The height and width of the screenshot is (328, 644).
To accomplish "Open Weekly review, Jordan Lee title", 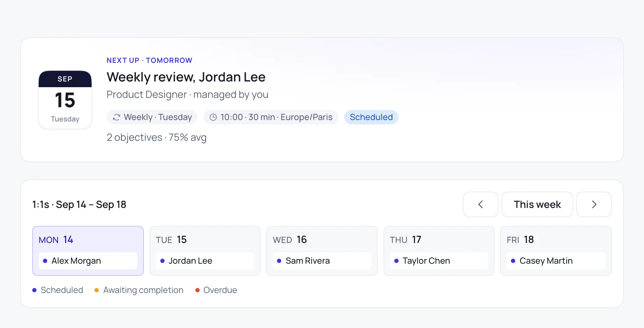I will point(186,77).
